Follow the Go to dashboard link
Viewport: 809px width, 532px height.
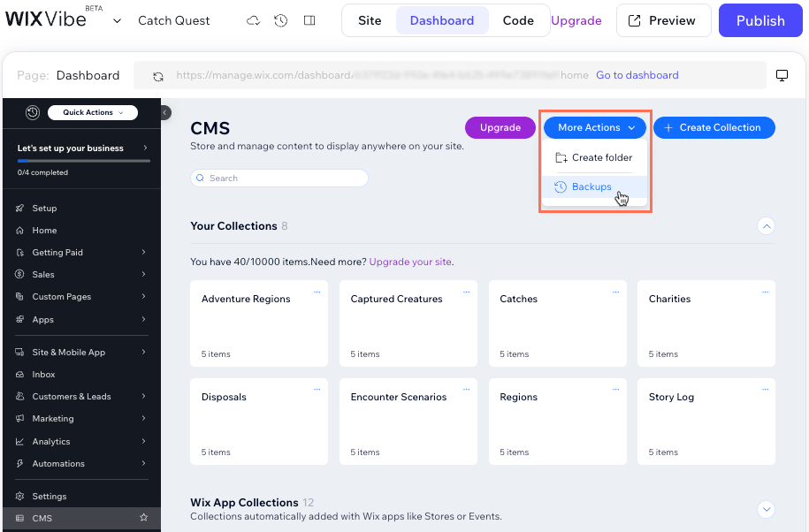637,75
